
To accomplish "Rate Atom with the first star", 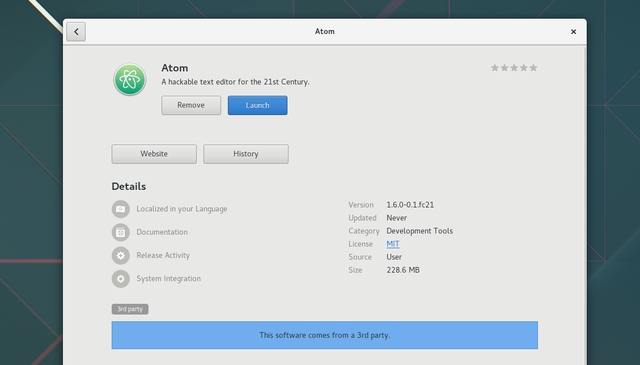I will click(495, 68).
